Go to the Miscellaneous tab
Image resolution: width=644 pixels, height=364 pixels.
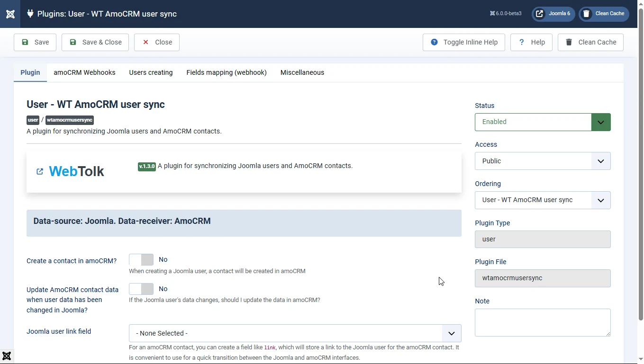click(302, 72)
